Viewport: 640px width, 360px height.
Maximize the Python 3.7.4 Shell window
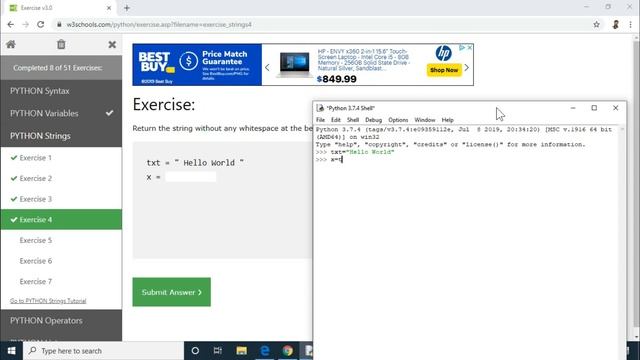594,108
